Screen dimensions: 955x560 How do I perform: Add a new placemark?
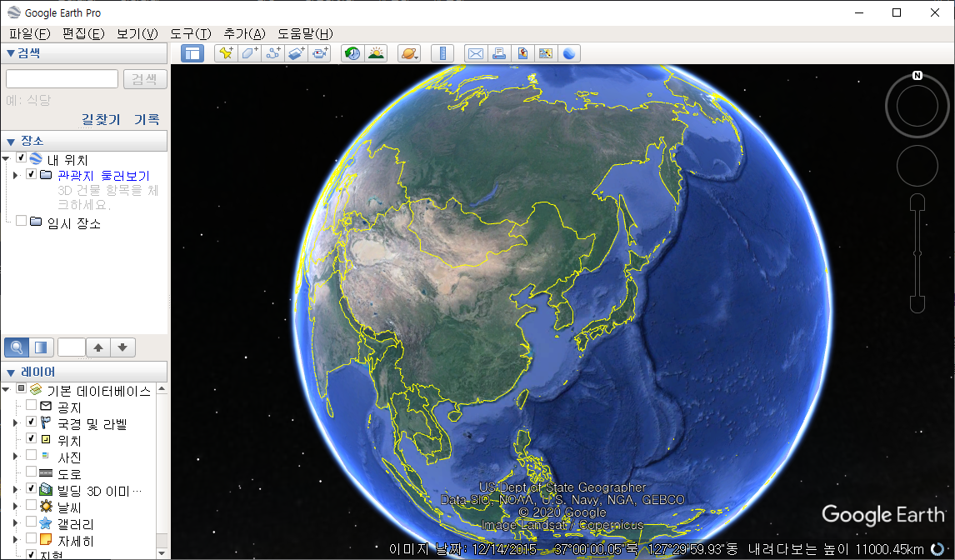point(226,53)
